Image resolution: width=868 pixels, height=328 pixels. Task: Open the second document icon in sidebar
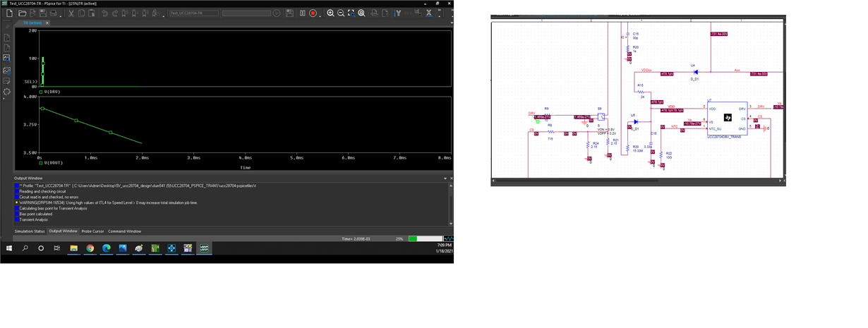6,47
